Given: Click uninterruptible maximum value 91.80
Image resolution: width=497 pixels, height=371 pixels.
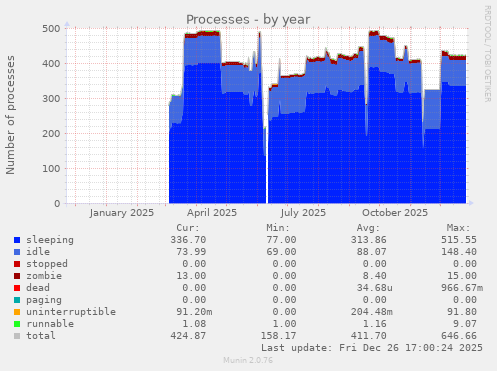Looking at the screenshot, I should [462, 312].
